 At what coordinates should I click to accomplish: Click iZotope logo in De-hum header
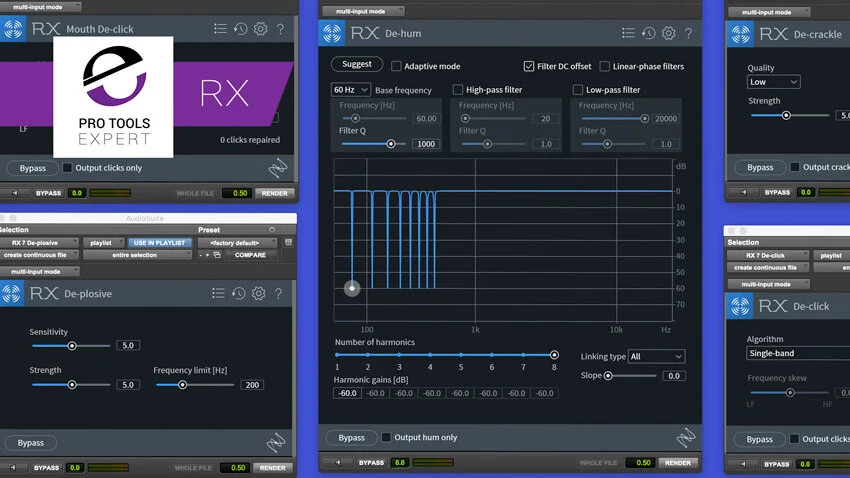[x=332, y=33]
